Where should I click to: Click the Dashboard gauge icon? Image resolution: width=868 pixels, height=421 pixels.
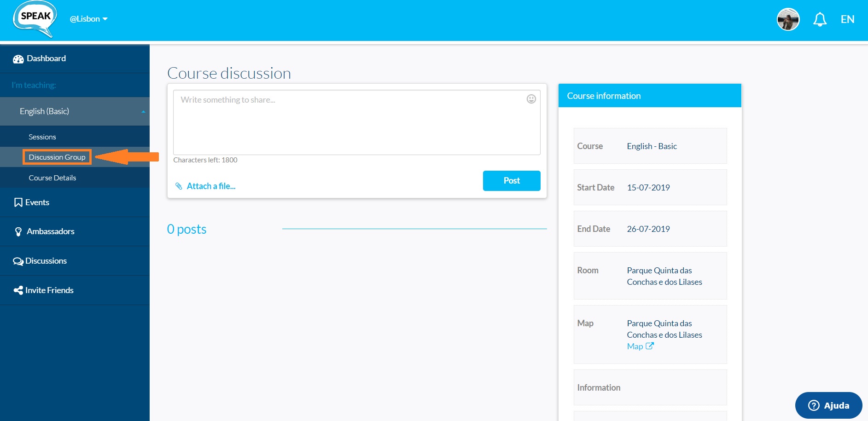click(x=18, y=59)
